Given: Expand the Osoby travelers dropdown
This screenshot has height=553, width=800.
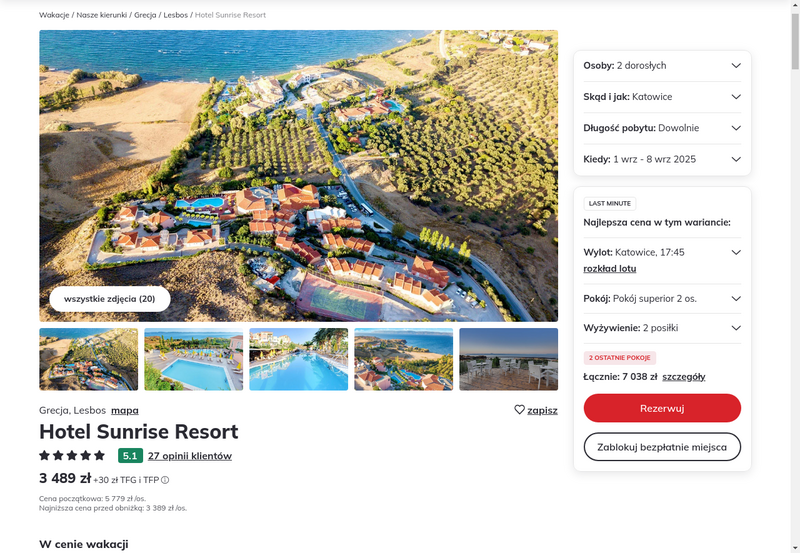Looking at the screenshot, I should [662, 66].
